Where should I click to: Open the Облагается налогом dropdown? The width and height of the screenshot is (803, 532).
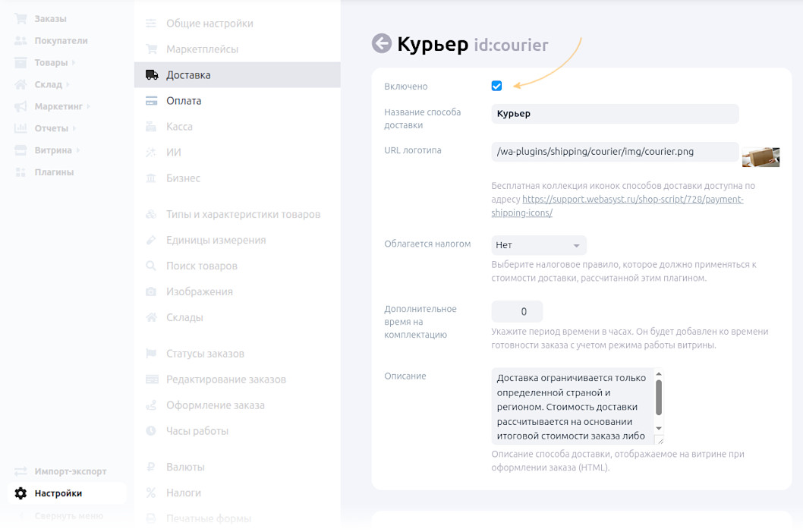tap(539, 245)
